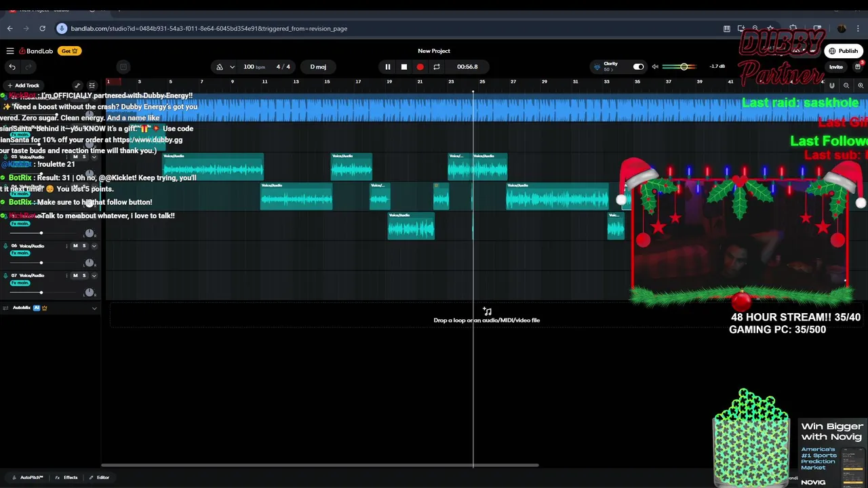Click the horizontal timeline scrollbar
Screen dimensions: 868x488
[319, 466]
